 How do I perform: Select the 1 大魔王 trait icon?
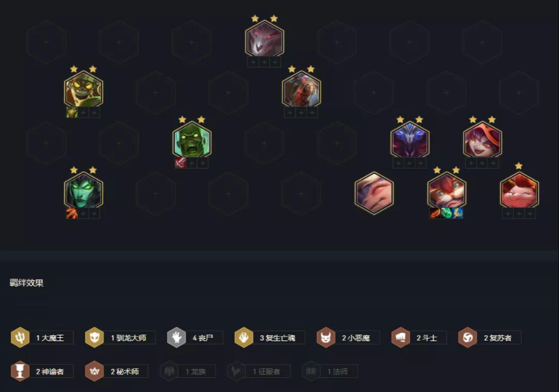pos(20,337)
